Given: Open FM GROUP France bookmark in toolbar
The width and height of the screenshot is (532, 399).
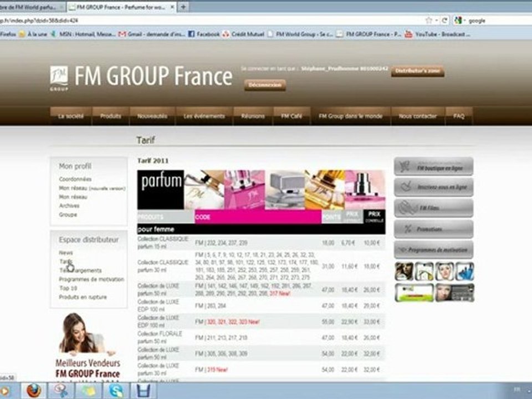Looking at the screenshot, I should pos(369,34).
